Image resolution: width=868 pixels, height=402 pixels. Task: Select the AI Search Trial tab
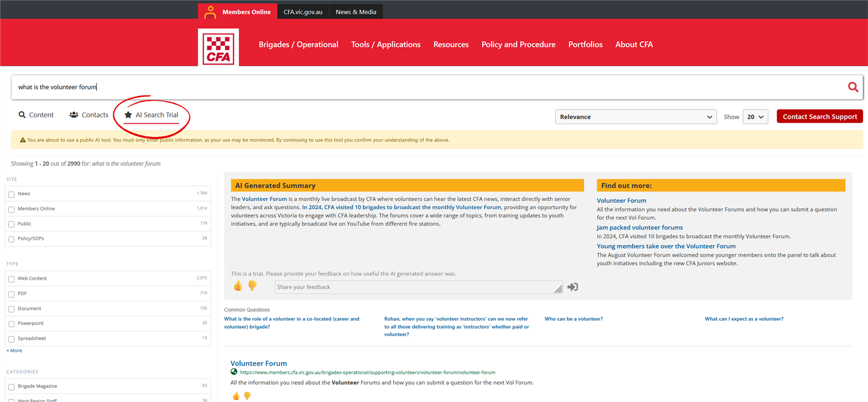coord(151,115)
